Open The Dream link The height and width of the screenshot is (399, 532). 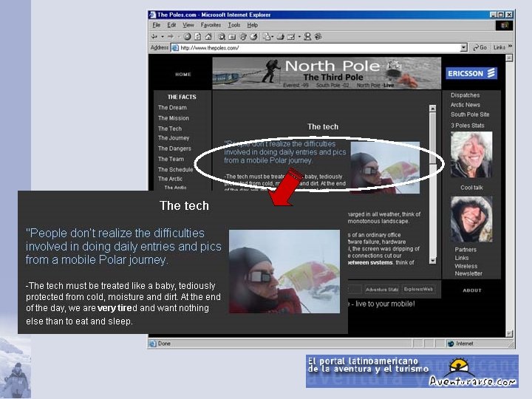[x=172, y=108]
